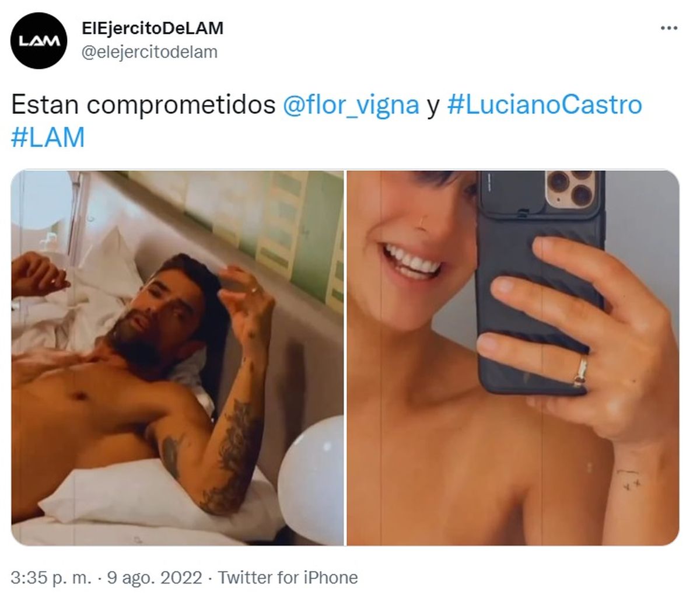Viewport: 700px width, 594px height.
Task: Click the ElEjercitoDeLAM display name
Action: point(153,27)
